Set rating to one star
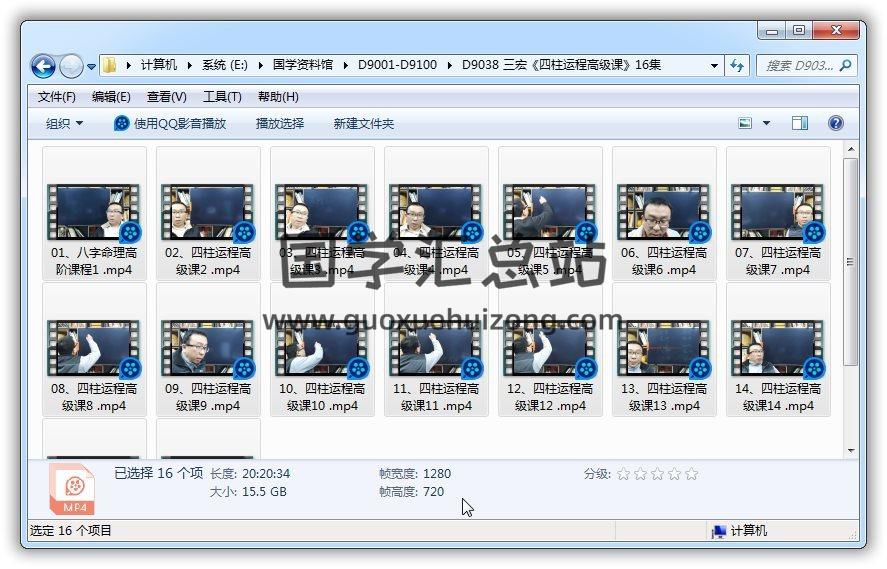887x569 pixels. (623, 474)
